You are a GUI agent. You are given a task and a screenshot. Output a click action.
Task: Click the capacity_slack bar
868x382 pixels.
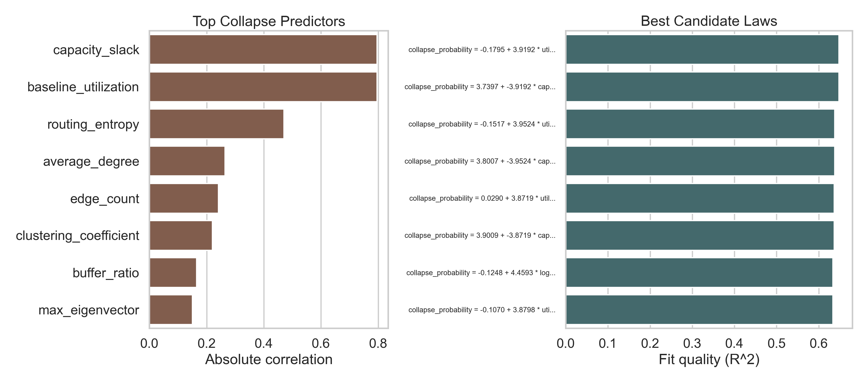[263, 49]
